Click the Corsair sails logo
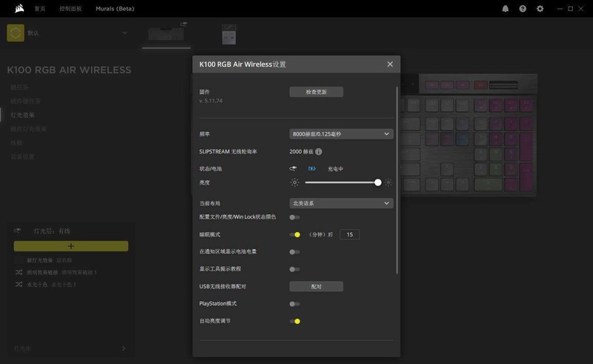Image resolution: width=593 pixels, height=364 pixels. [x=19, y=8]
